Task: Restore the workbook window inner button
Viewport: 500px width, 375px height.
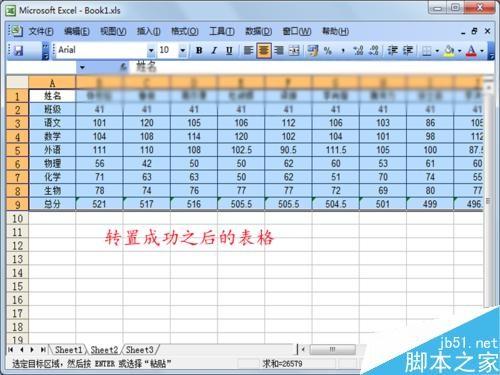Action: coord(474,31)
